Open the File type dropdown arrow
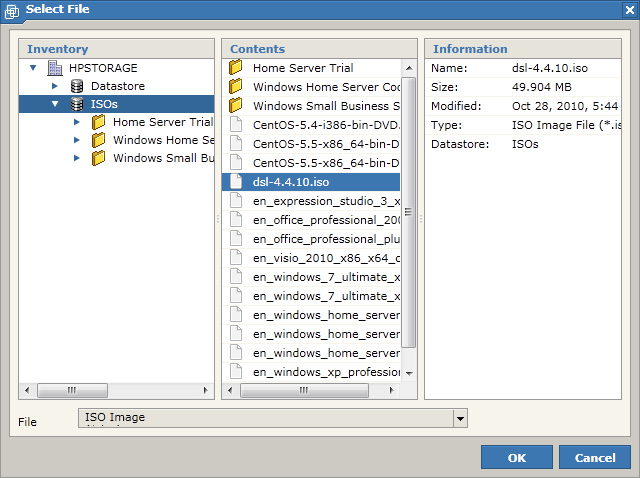This screenshot has height=478, width=640. point(460,418)
